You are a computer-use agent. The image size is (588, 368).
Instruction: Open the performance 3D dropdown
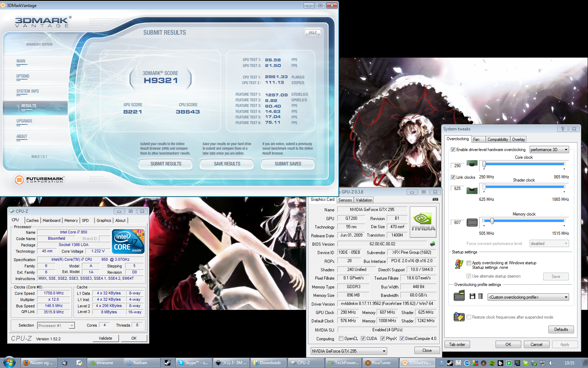(x=549, y=150)
